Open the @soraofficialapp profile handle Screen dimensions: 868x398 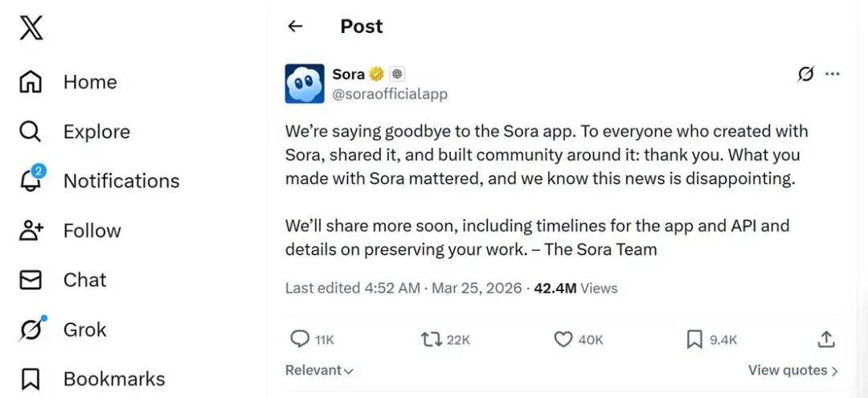click(x=390, y=94)
